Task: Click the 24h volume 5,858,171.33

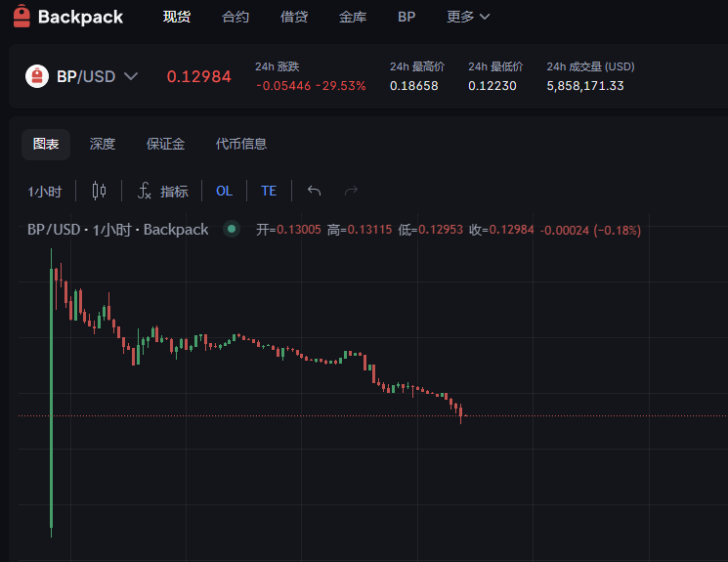Action: click(x=585, y=86)
